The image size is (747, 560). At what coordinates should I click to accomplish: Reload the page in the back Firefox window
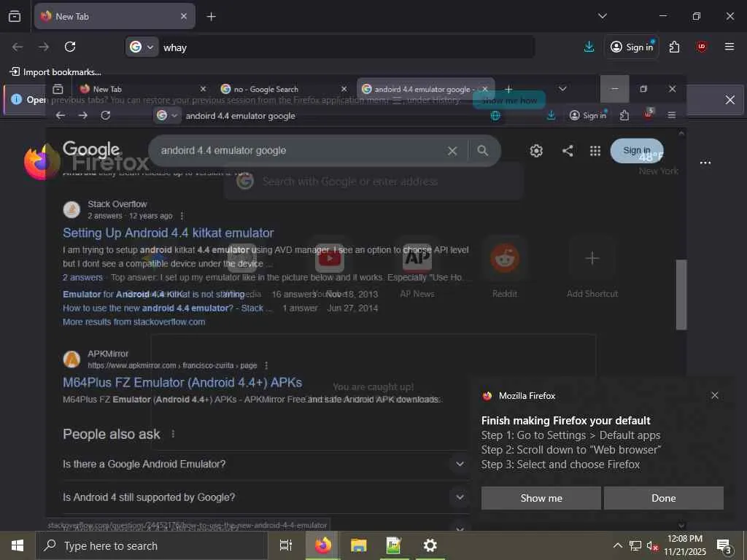click(70, 47)
